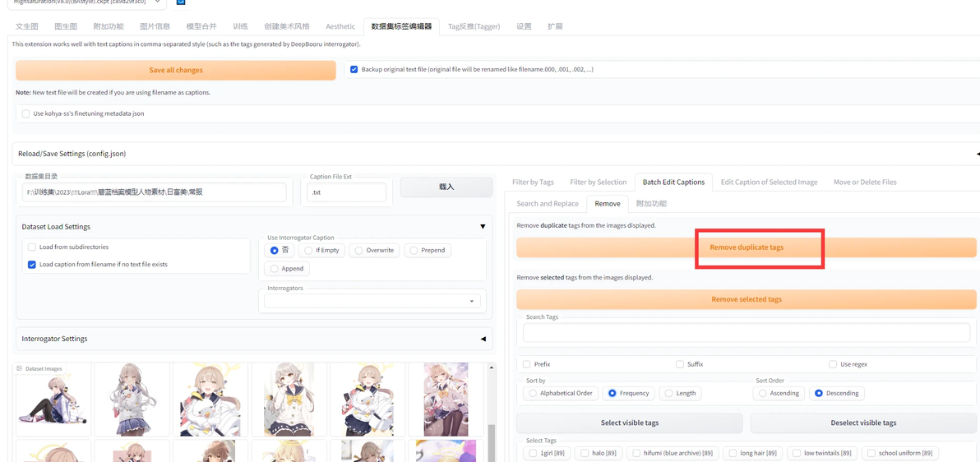Sort tags by Alphabetical Order
The image size is (980, 462).
coord(533,393)
